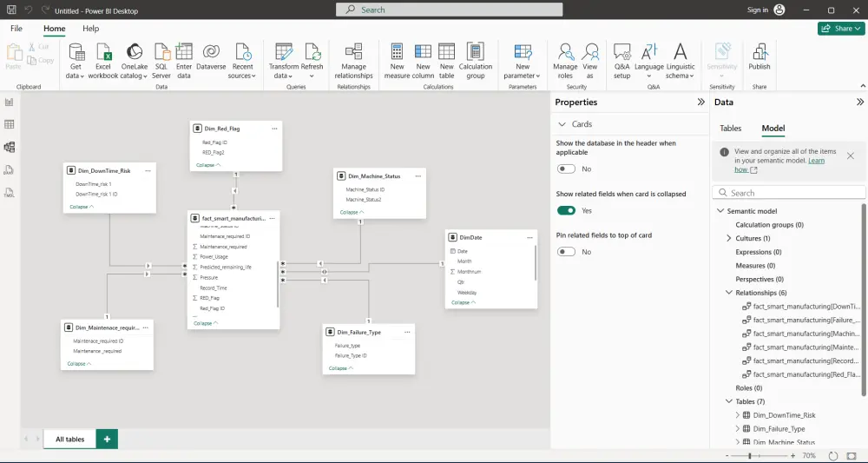Launch Transform data editor
868x463 pixels.
284,61
